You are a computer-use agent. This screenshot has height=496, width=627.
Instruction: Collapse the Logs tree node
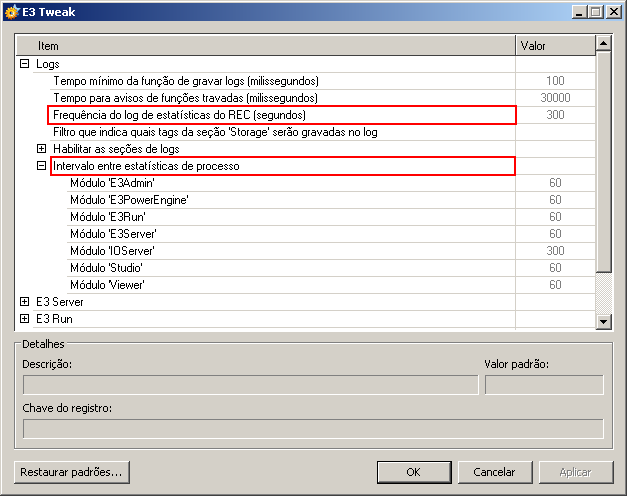coord(25,64)
